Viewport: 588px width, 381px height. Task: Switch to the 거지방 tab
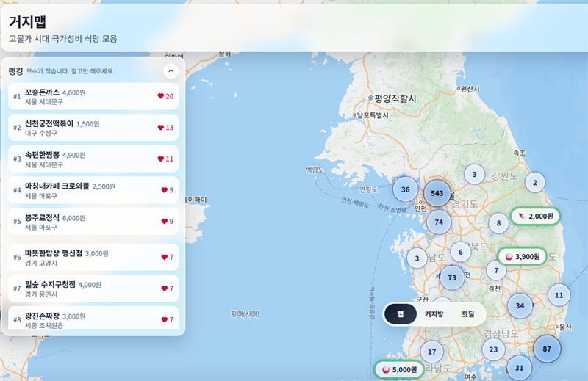coord(434,314)
